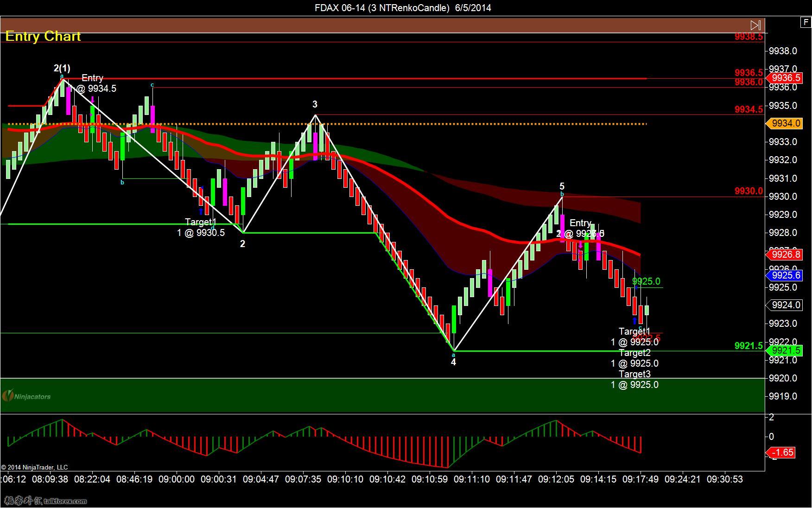Screen dimensions: 812x508
Task: Click the yellow 'Entry Chart' title text
Action: click(43, 36)
